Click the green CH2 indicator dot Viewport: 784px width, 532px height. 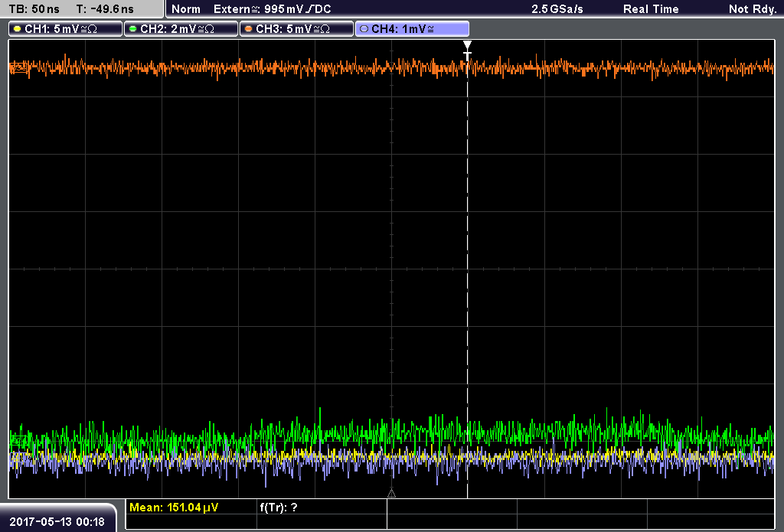(133, 29)
